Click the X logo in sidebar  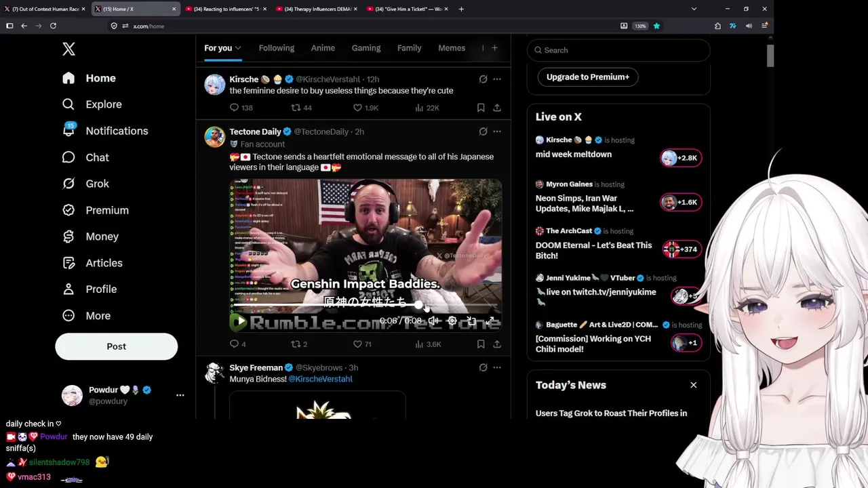pyautogui.click(x=68, y=49)
